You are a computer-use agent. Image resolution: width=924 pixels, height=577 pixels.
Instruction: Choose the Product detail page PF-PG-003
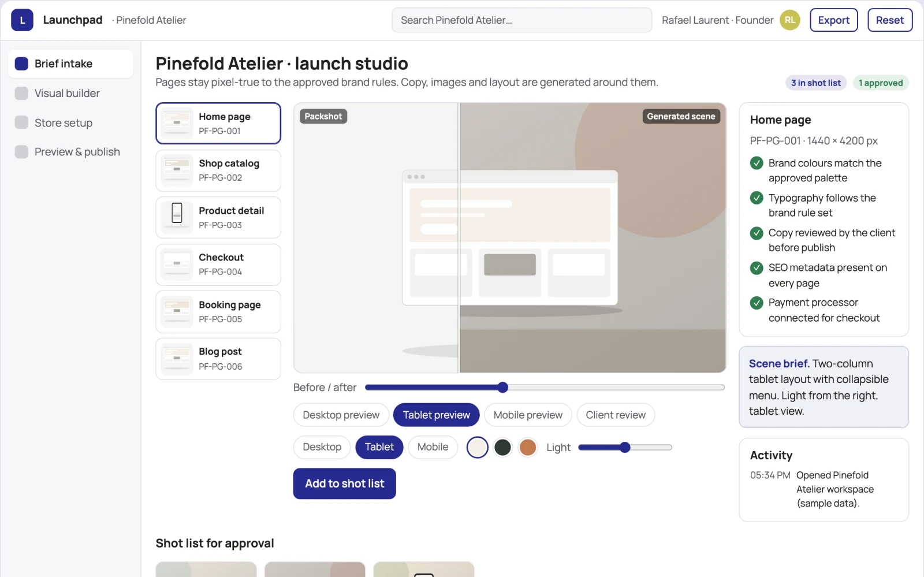[x=218, y=217]
